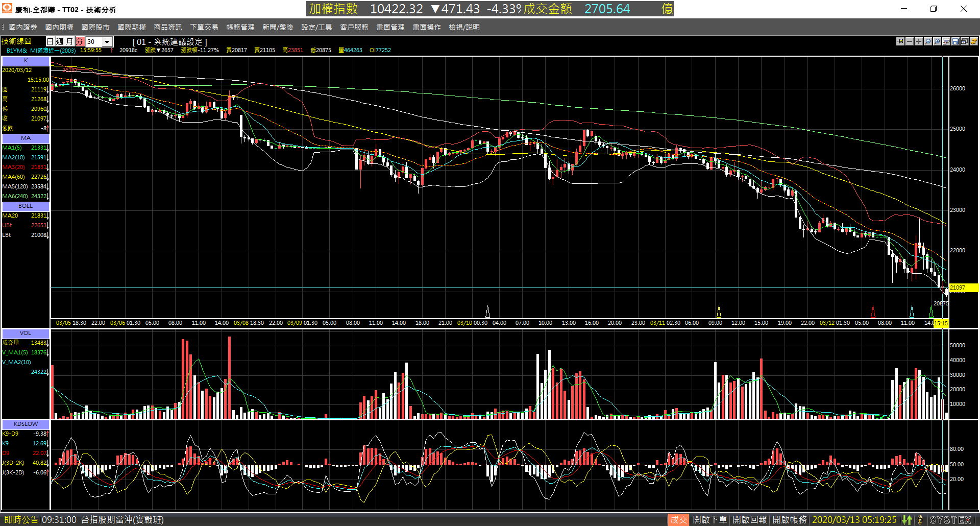Open the 帳務管理 menu
The image size is (980, 526).
tap(240, 27)
